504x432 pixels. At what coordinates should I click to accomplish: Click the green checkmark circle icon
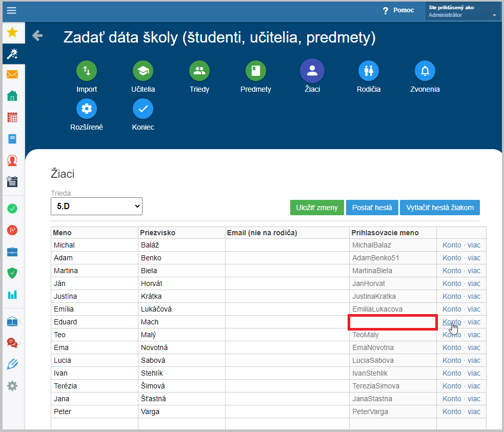(12, 209)
